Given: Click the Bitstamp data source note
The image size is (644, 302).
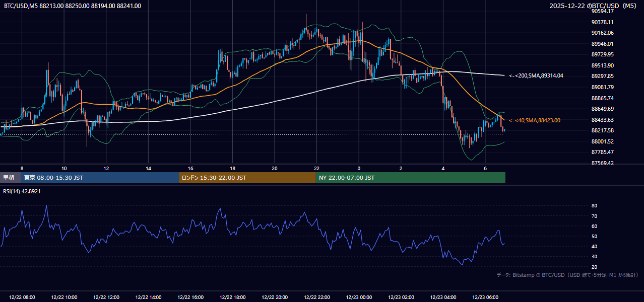Looking at the screenshot, I should 567,275.
